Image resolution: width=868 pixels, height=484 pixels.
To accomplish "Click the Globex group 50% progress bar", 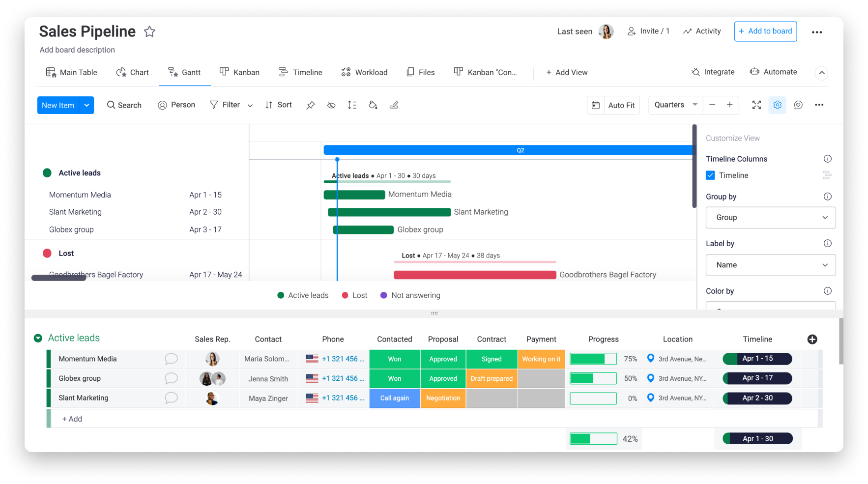I will (x=593, y=378).
